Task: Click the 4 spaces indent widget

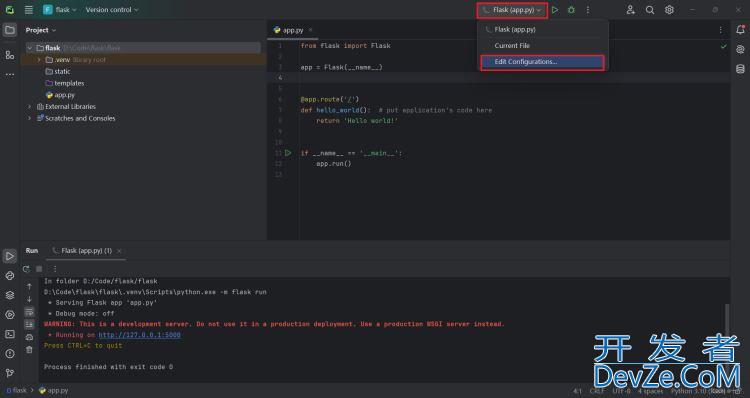Action: [x=651, y=391]
